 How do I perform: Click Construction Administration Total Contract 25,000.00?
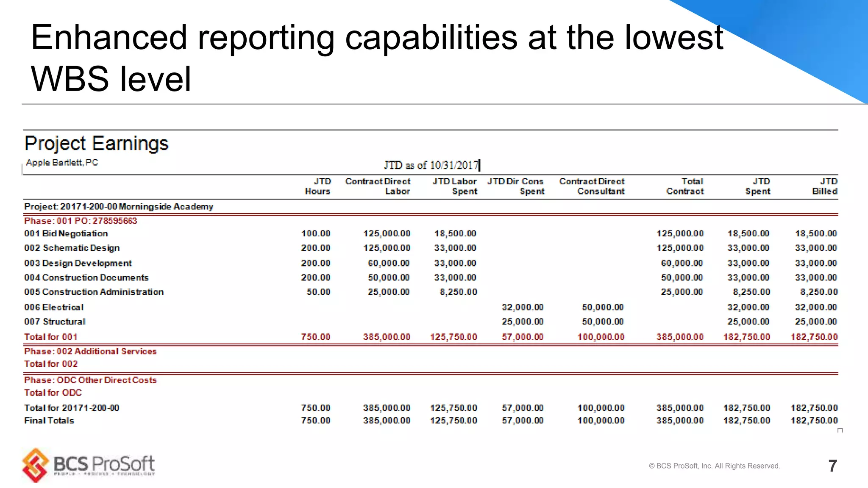click(x=682, y=292)
